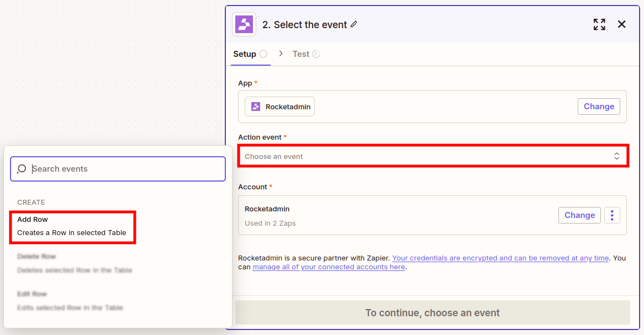
Task: Click the Rocketadmin app chip
Action: click(279, 107)
